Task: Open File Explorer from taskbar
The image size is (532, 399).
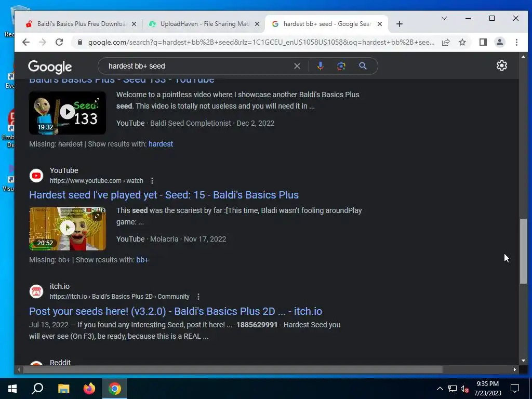Action: pyautogui.click(x=64, y=389)
